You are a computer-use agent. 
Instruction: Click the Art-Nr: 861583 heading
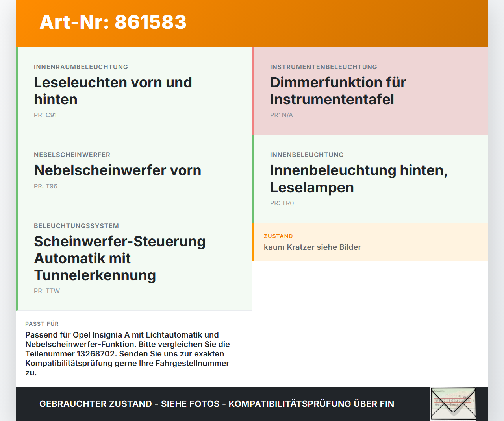tap(113, 22)
